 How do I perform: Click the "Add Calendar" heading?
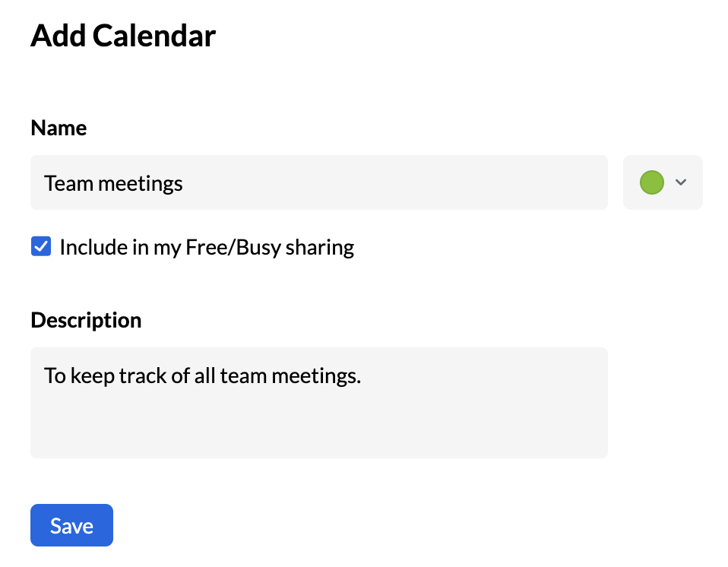(123, 36)
